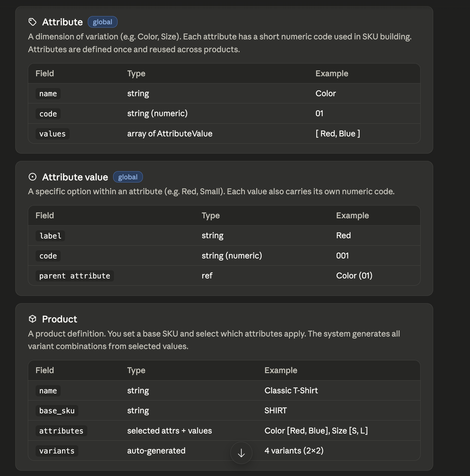Click string type in Attribute name row
The height and width of the screenshot is (476, 470).
(138, 93)
